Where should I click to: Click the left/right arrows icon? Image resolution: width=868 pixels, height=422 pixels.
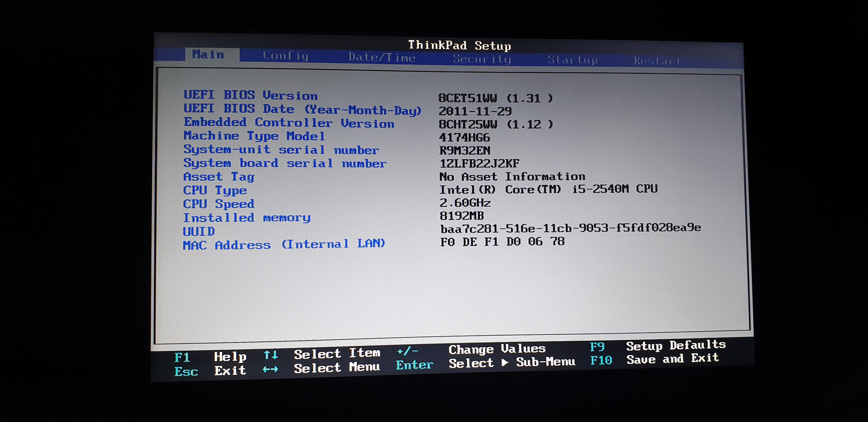point(271,369)
